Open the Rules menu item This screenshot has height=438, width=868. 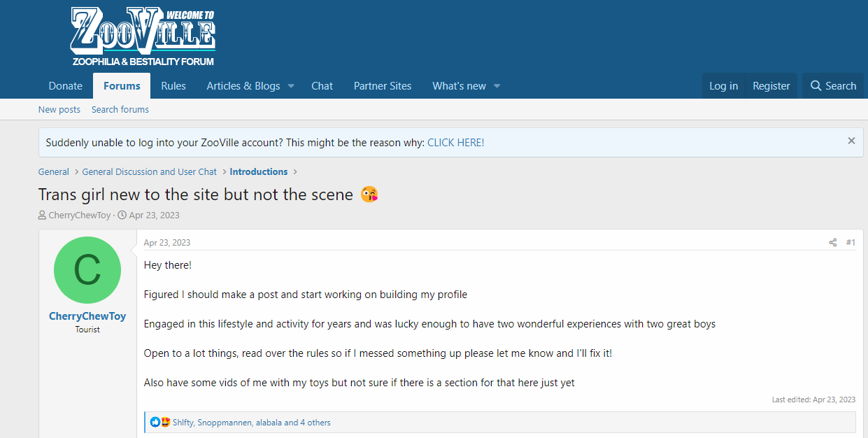point(173,86)
